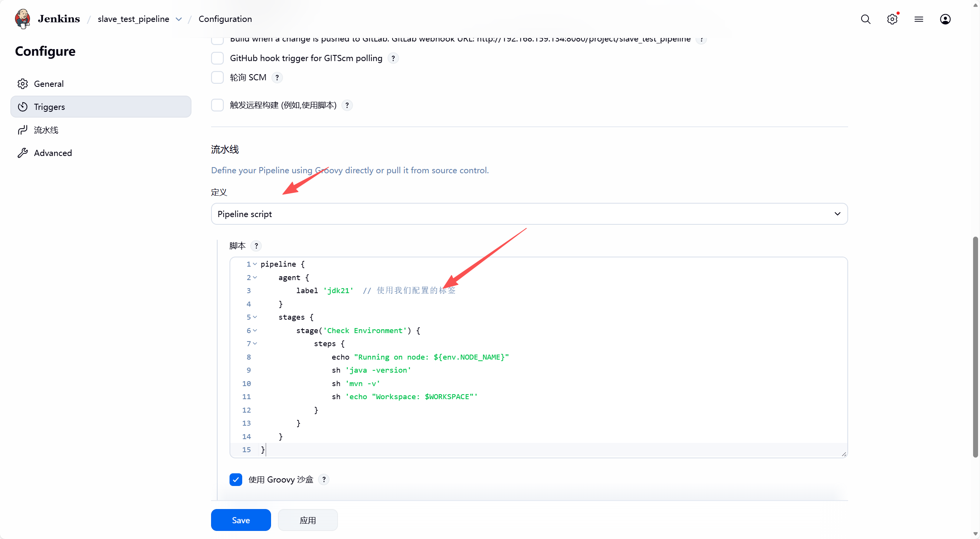The width and height of the screenshot is (980, 539).
Task: Expand slave_test_pipeline breadcrumb chevron
Action: [x=179, y=19]
